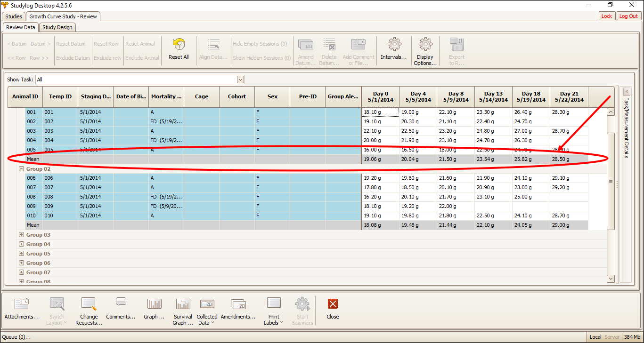
Task: Click the Start Scanners gear icon
Action: click(302, 303)
